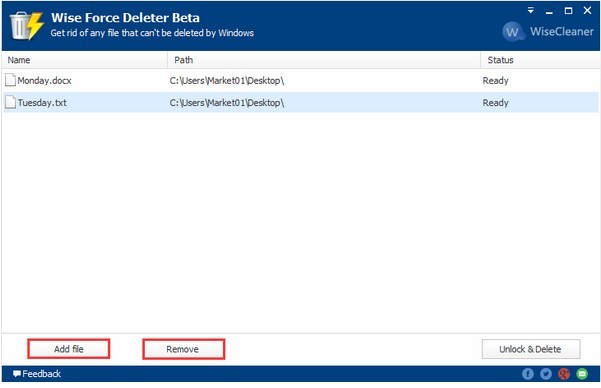Viewport: 601px width, 388px height.
Task: Select the Tuesday.txt row
Action: pos(300,102)
